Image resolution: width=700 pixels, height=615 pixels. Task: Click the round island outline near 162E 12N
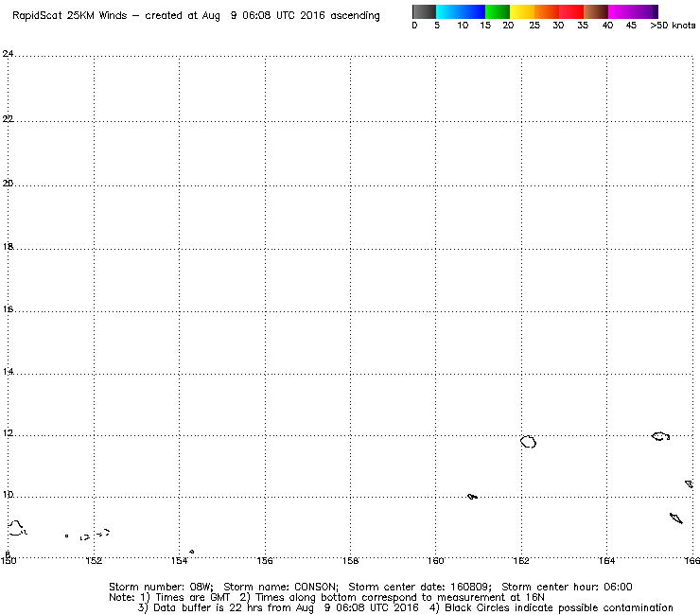tap(528, 442)
